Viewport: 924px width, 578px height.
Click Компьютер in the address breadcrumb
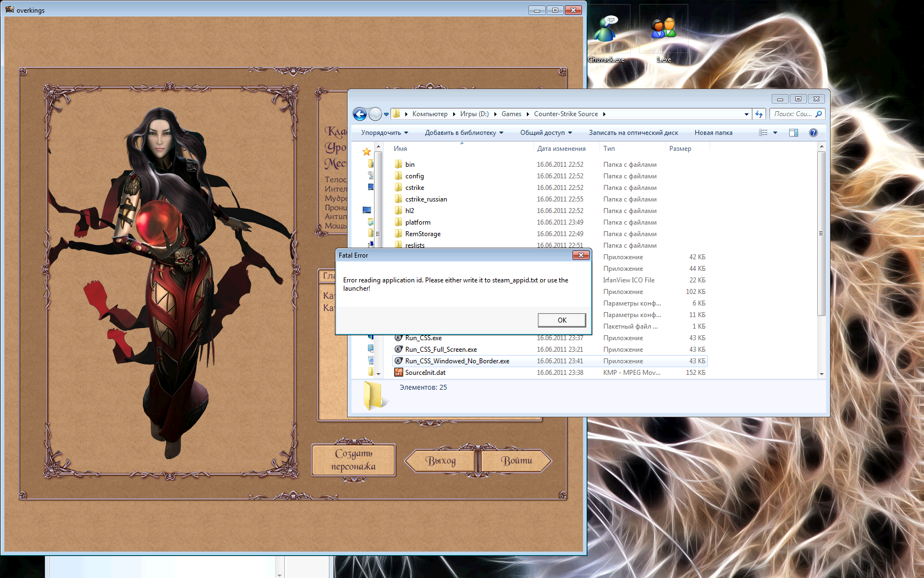pyautogui.click(x=430, y=114)
